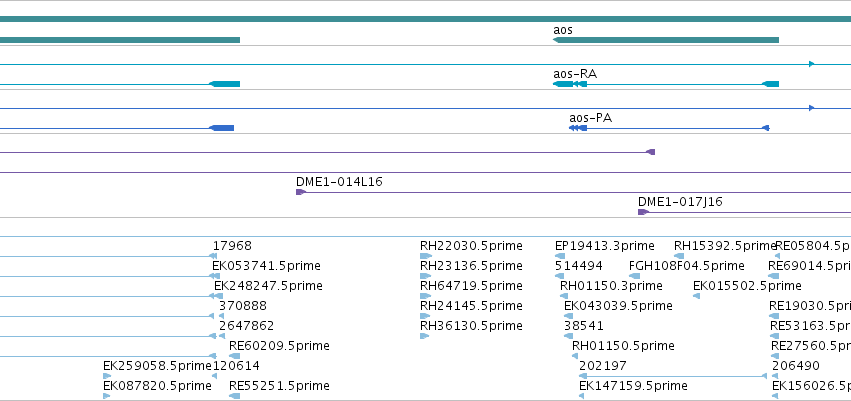Select the EK015502.5prime feature arrow
This screenshot has height=401, width=851.
pos(697,296)
